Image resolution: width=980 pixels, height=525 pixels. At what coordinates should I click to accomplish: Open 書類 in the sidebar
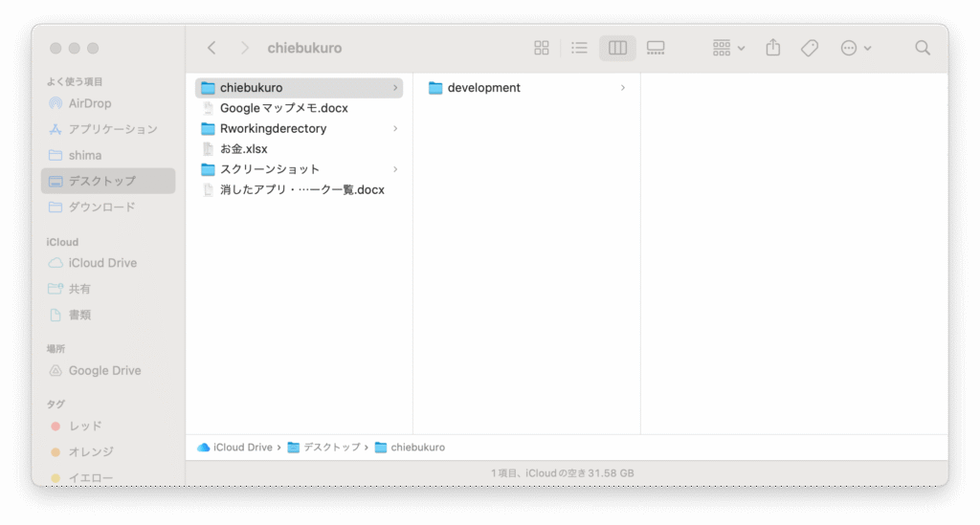pos(107,316)
